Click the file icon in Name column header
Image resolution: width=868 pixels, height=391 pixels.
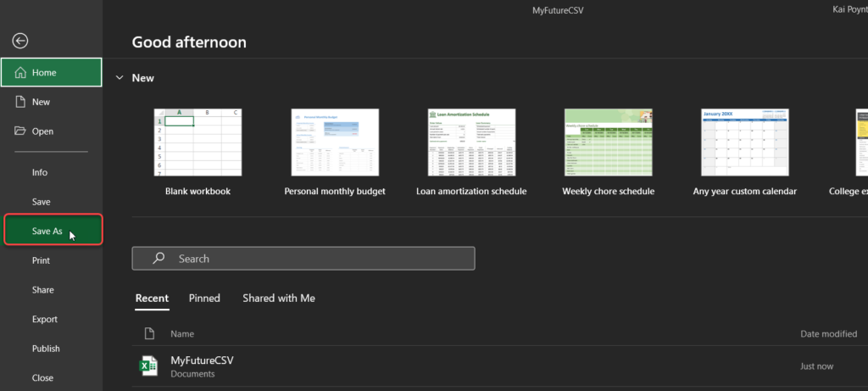coord(149,334)
